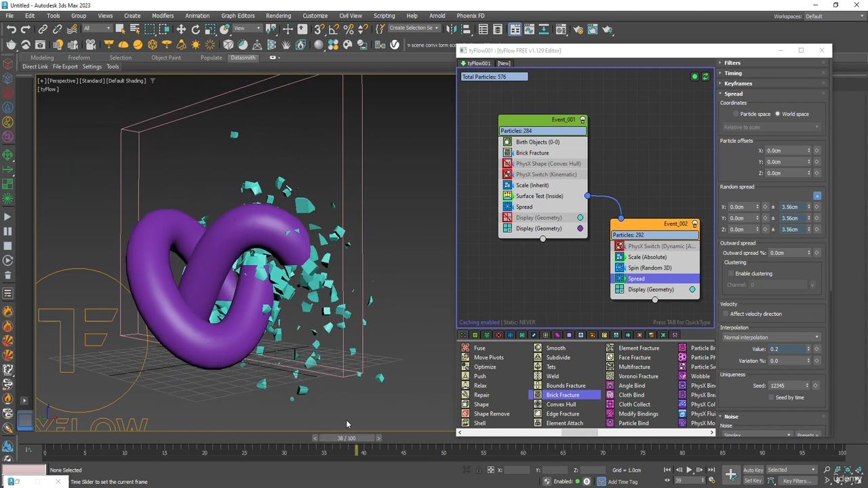Expand the Filters rollout

pyautogui.click(x=772, y=62)
